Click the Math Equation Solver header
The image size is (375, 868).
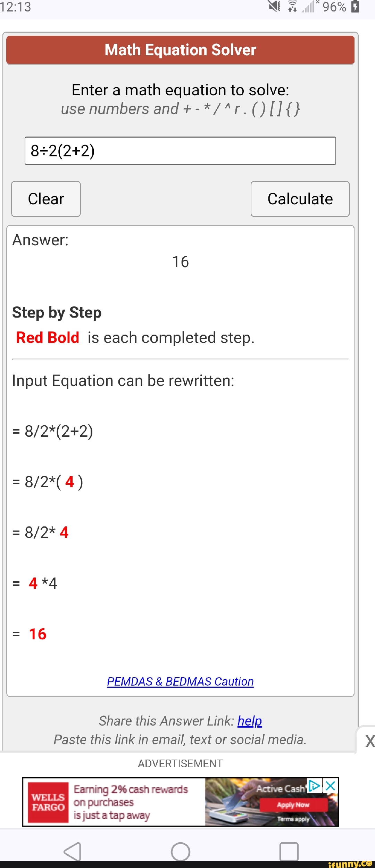[180, 50]
